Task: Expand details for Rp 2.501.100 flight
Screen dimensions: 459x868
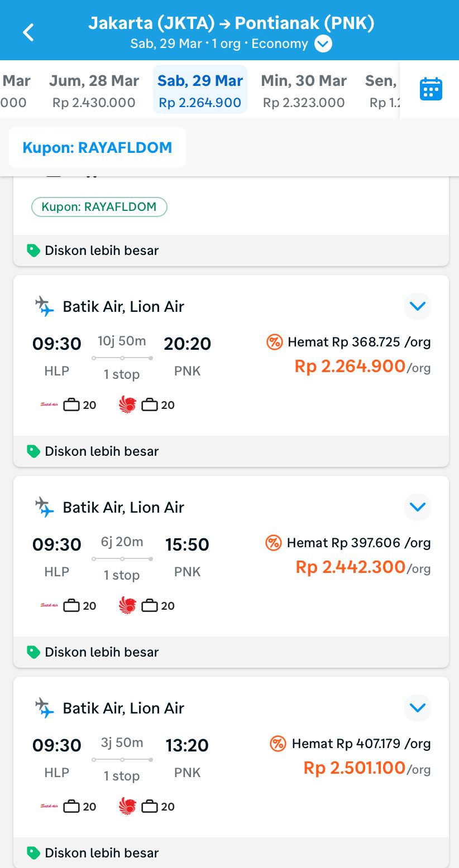Action: (418, 707)
